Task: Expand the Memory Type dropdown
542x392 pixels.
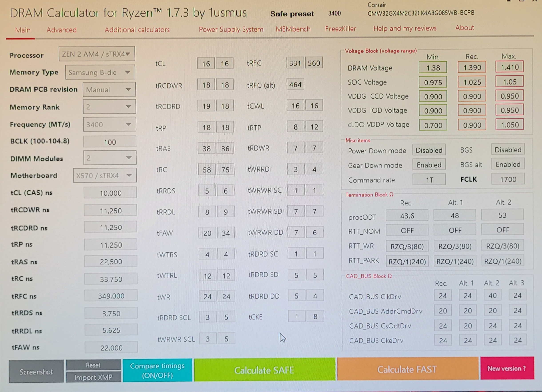Action: coord(100,72)
